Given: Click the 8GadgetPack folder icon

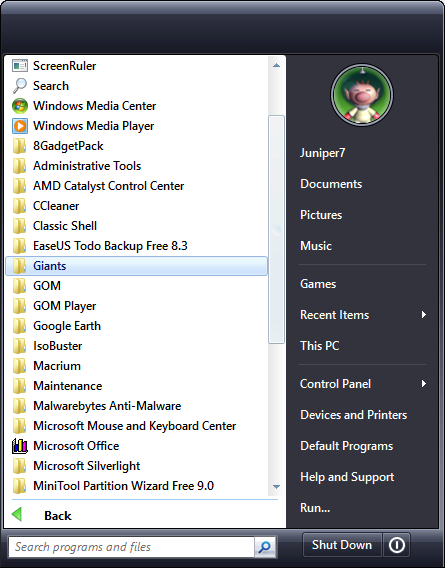Looking at the screenshot, I should [x=20, y=146].
